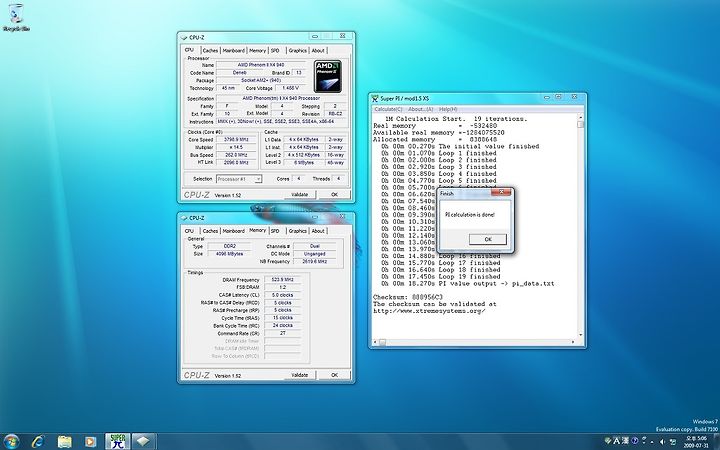
Task: Click Super PI horizontal scrollbar left arrow
Action: [x=375, y=342]
